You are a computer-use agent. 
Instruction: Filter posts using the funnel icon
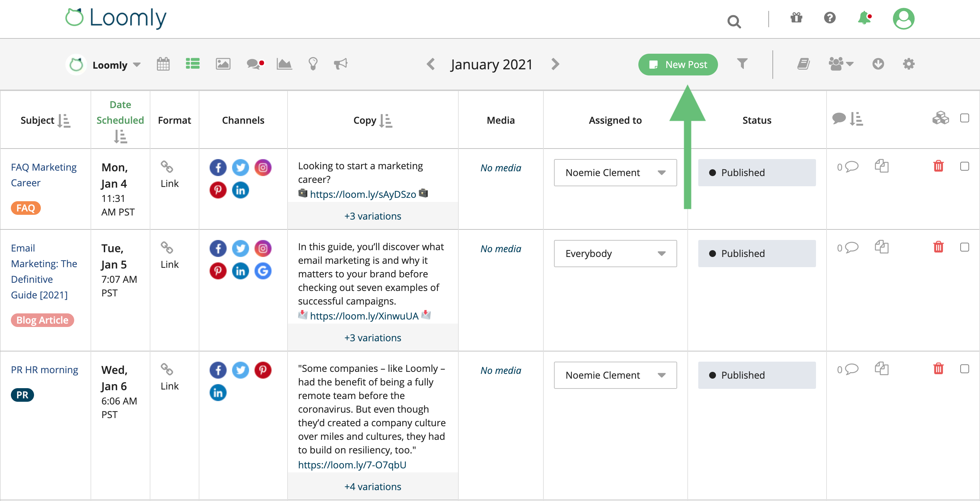[x=742, y=64]
